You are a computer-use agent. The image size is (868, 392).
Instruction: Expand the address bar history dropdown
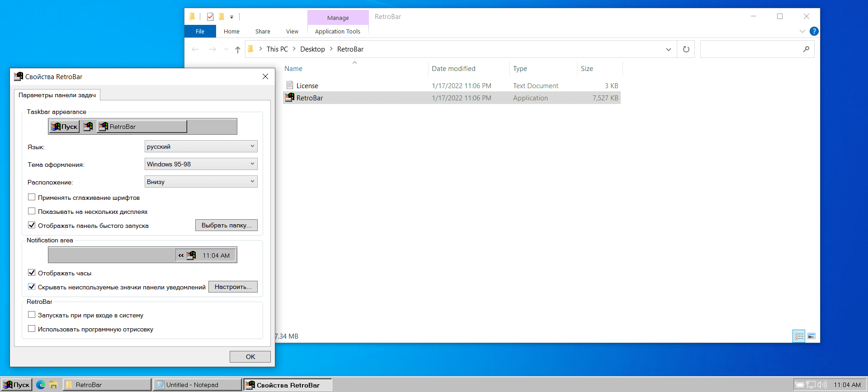click(669, 49)
